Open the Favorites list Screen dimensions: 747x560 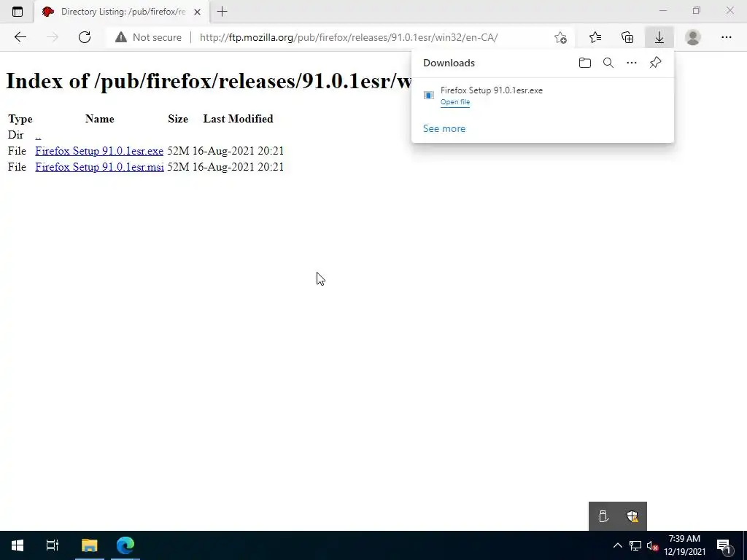coord(595,37)
